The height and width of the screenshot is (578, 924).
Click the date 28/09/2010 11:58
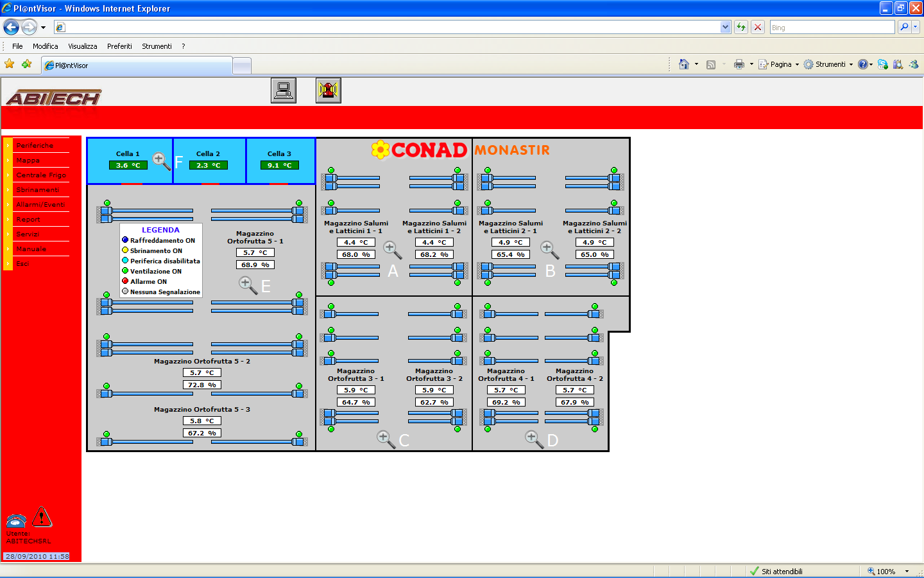point(37,556)
